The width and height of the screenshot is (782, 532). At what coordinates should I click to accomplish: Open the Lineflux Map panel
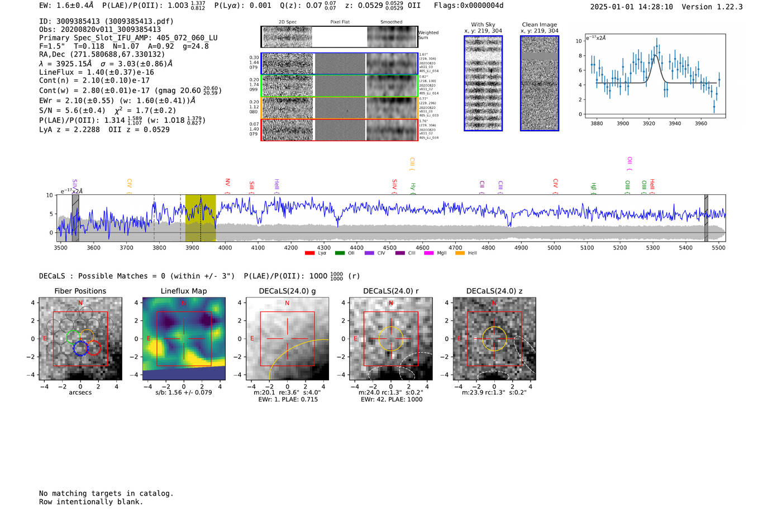click(x=184, y=338)
